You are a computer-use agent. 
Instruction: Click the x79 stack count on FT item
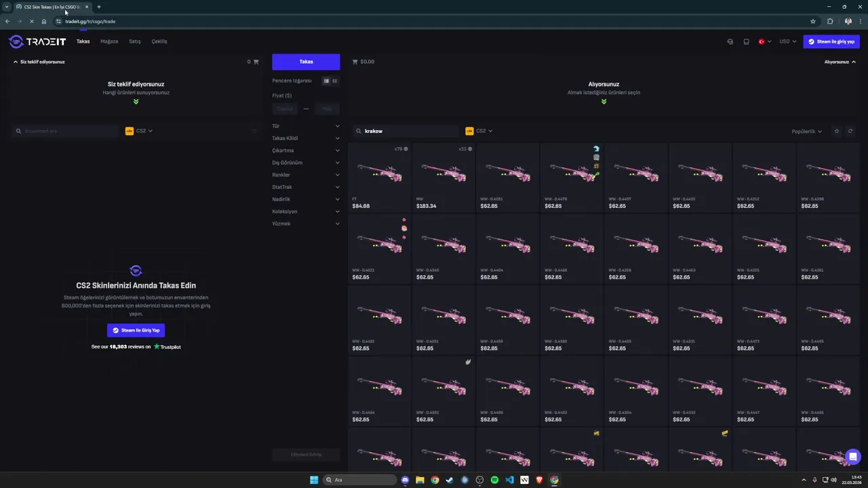tap(401, 149)
